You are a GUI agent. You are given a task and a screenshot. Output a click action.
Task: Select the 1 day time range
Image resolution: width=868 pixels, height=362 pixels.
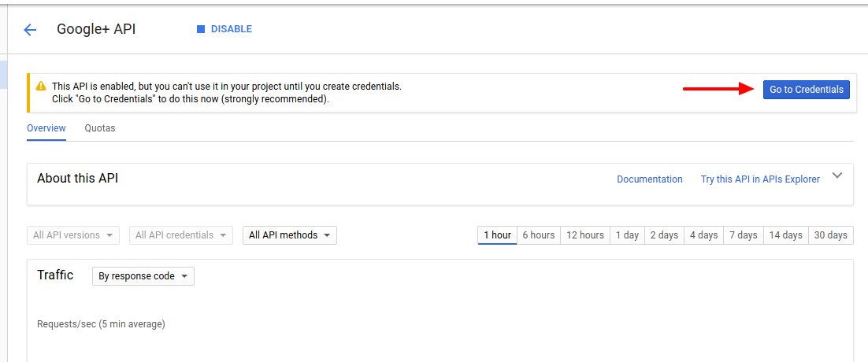click(x=627, y=235)
